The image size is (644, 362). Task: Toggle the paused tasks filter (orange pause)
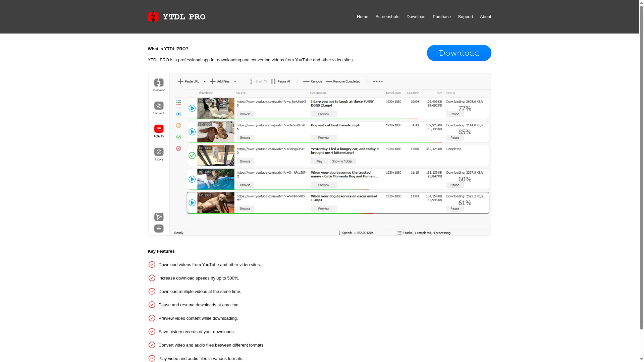[x=178, y=126]
